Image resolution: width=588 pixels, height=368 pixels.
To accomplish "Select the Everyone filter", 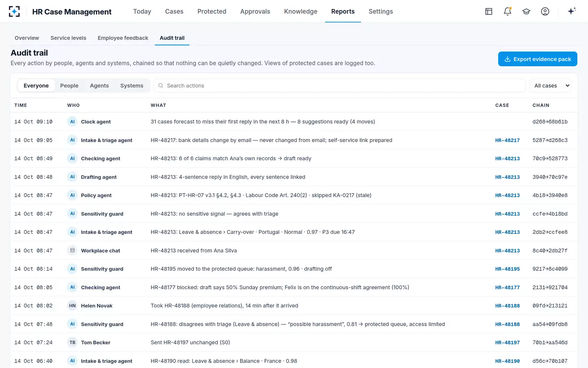I will coord(36,85).
